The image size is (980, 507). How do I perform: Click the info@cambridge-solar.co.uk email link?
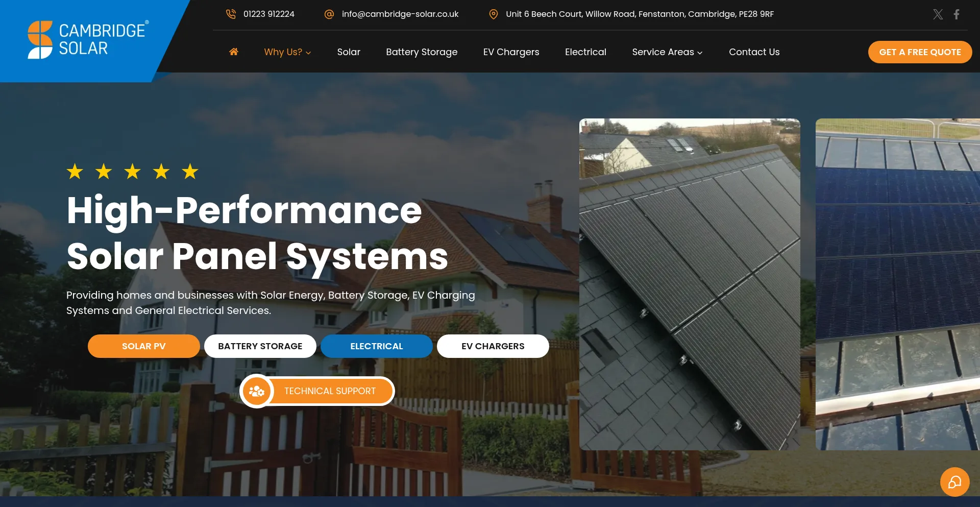[400, 14]
